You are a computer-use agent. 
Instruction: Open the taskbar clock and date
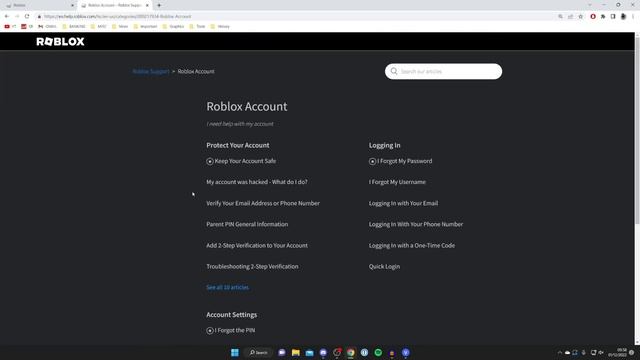click(618, 352)
